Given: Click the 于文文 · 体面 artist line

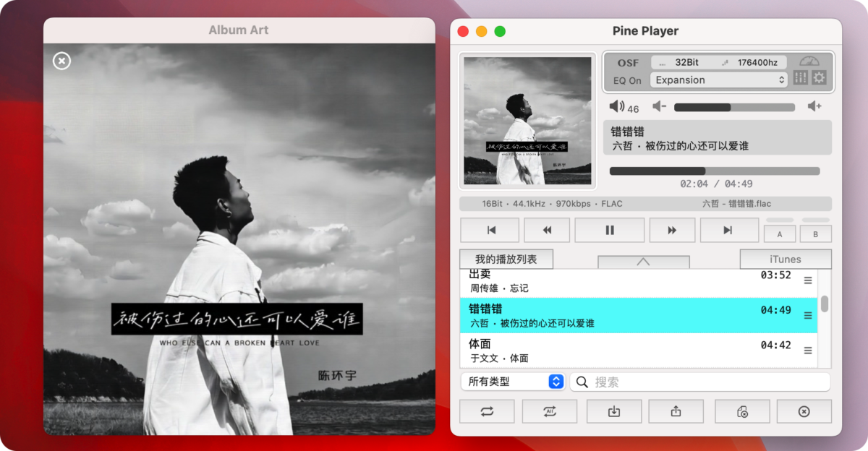Looking at the screenshot, I should tap(499, 358).
